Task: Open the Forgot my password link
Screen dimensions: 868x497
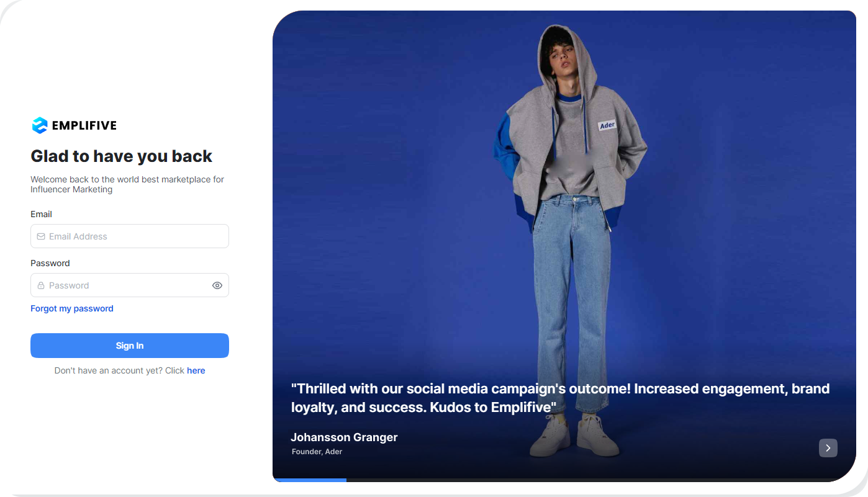Action: (x=72, y=308)
